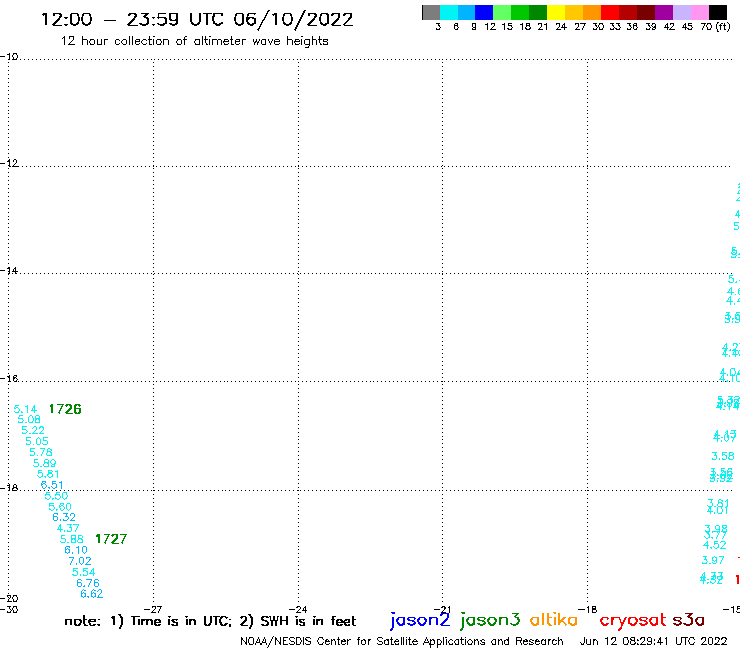Select the reading '5.22'
The height and width of the screenshot is (650, 740).
pyautogui.click(x=33, y=430)
